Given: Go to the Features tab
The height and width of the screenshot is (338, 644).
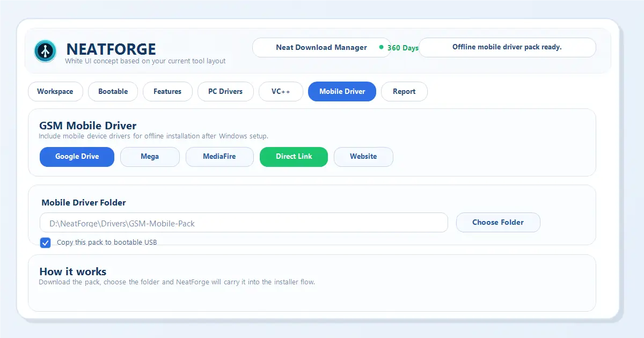Looking at the screenshot, I should pyautogui.click(x=167, y=91).
